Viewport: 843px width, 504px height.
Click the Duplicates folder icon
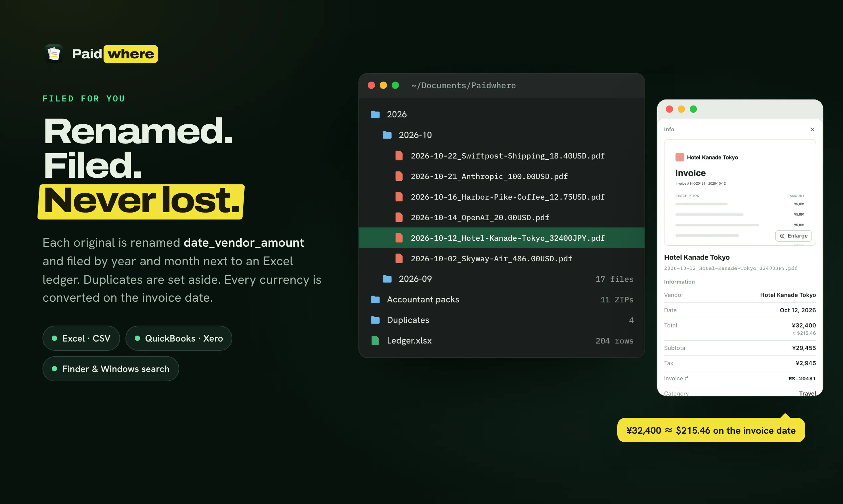pos(375,320)
